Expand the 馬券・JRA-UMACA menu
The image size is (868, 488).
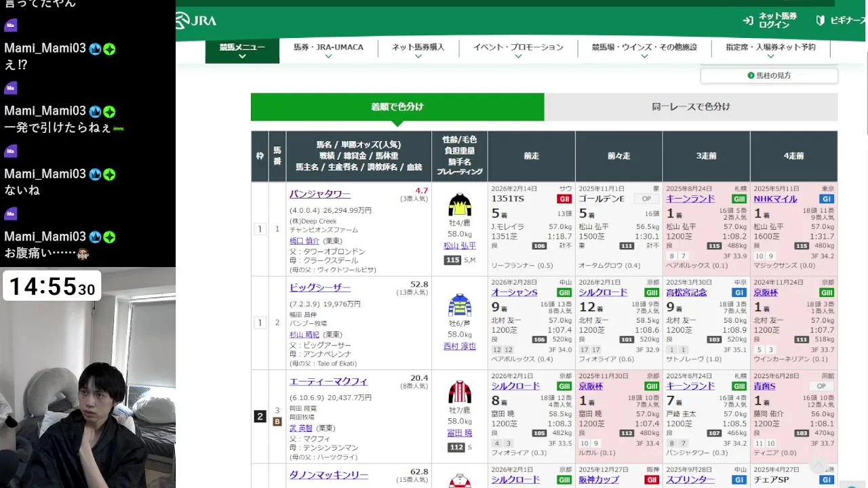[x=328, y=51]
